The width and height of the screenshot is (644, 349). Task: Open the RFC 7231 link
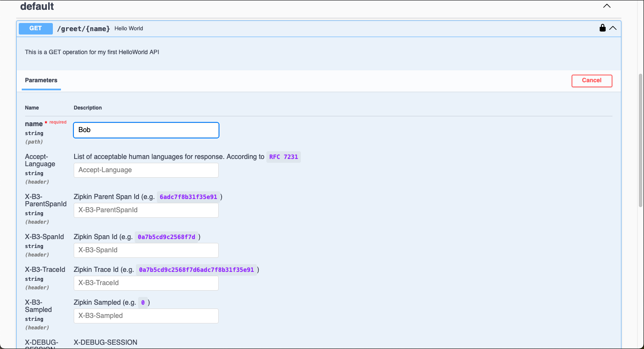[283, 156]
